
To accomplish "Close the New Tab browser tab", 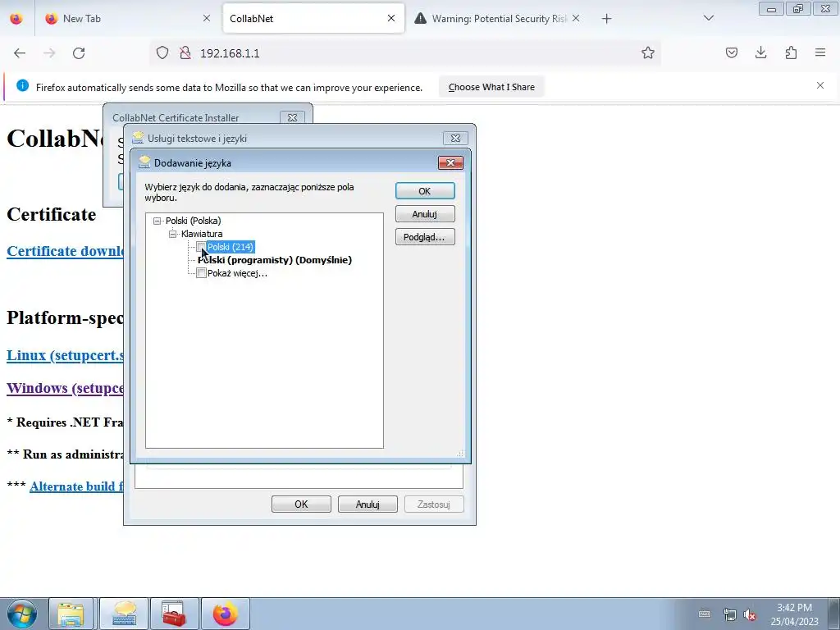I will pos(207,19).
